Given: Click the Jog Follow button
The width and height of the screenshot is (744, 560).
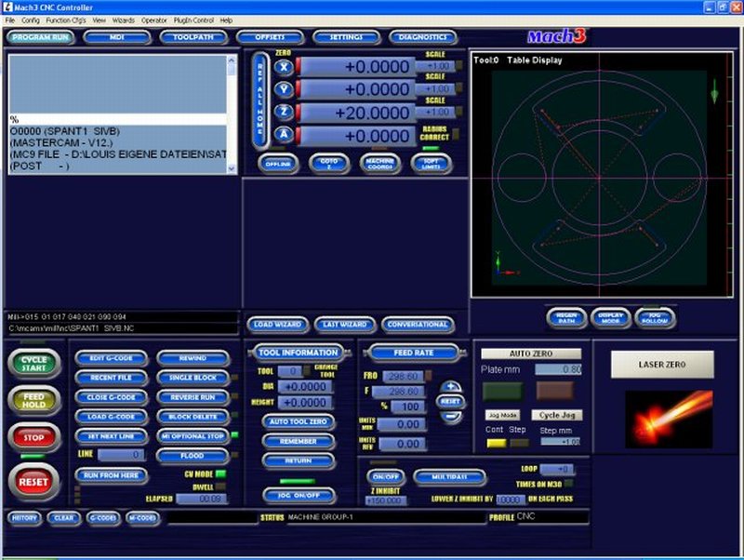Looking at the screenshot, I should coord(655,318).
